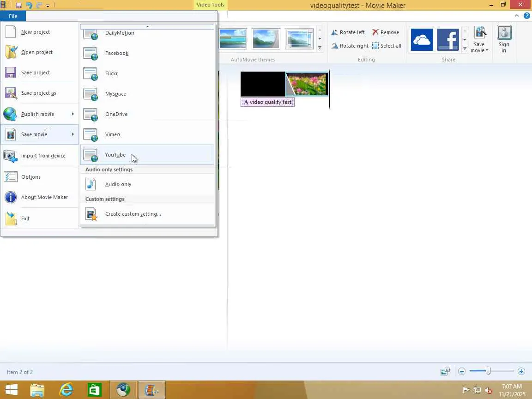
Task: Collapse the ribbon chevron
Action: (517, 16)
